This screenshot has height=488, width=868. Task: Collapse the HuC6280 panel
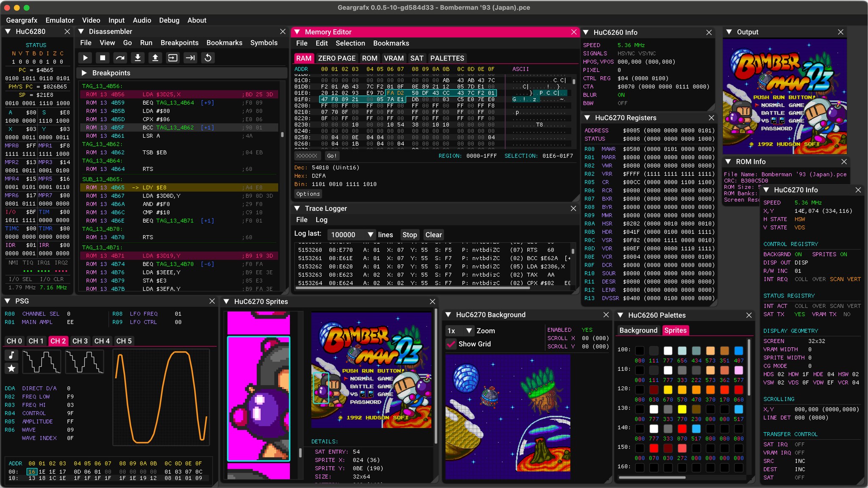pyautogui.click(x=8, y=31)
